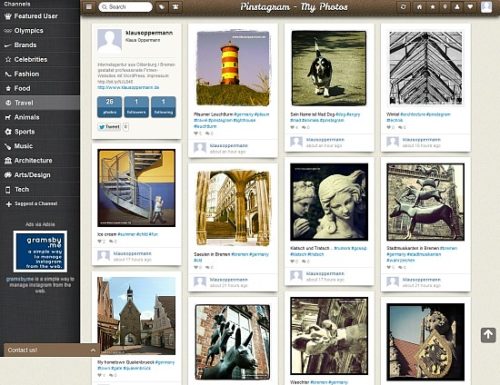Click the 26 photos stat button
The width and height of the screenshot is (500, 385).
click(109, 107)
